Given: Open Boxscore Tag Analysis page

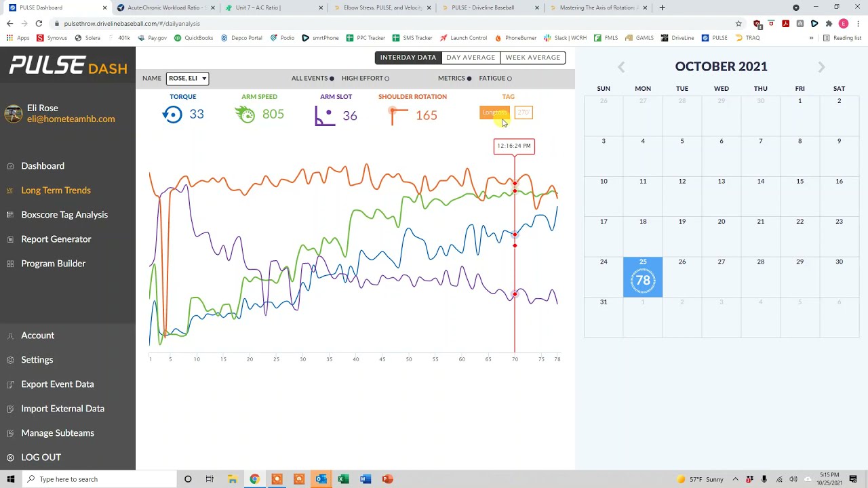Looking at the screenshot, I should tap(64, 215).
